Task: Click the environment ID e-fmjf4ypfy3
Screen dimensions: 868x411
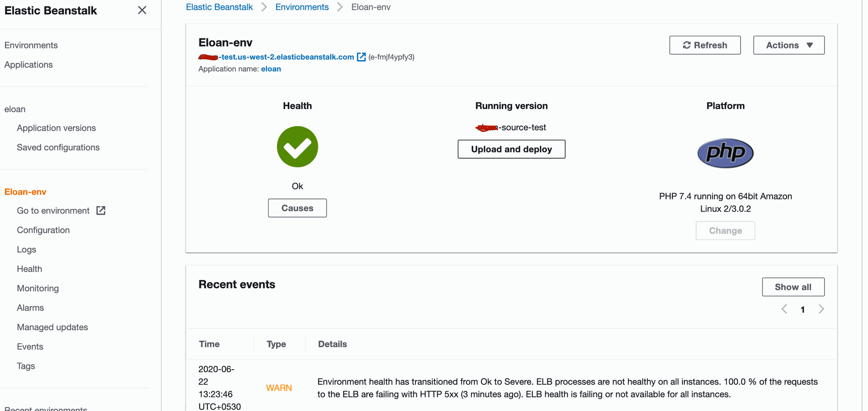Action: [392, 57]
